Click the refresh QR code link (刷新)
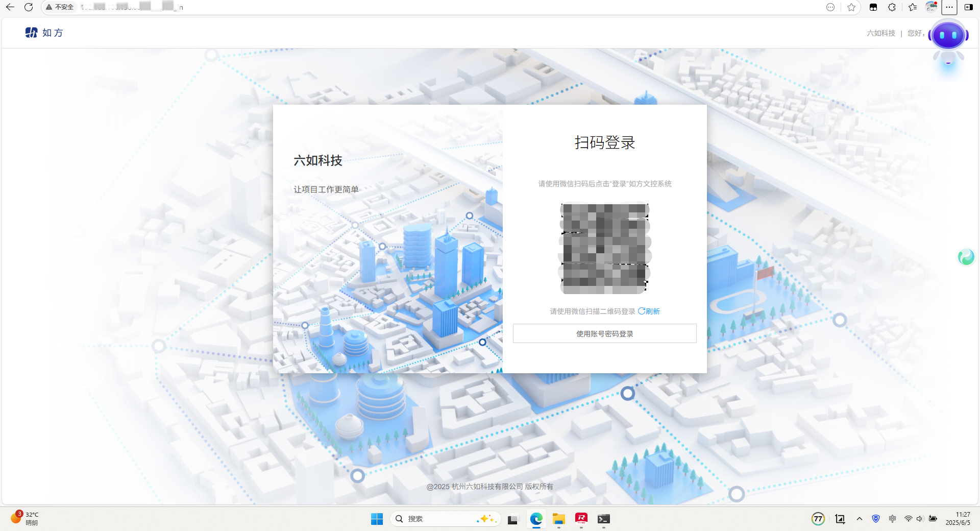Image resolution: width=980 pixels, height=531 pixels. (x=649, y=311)
